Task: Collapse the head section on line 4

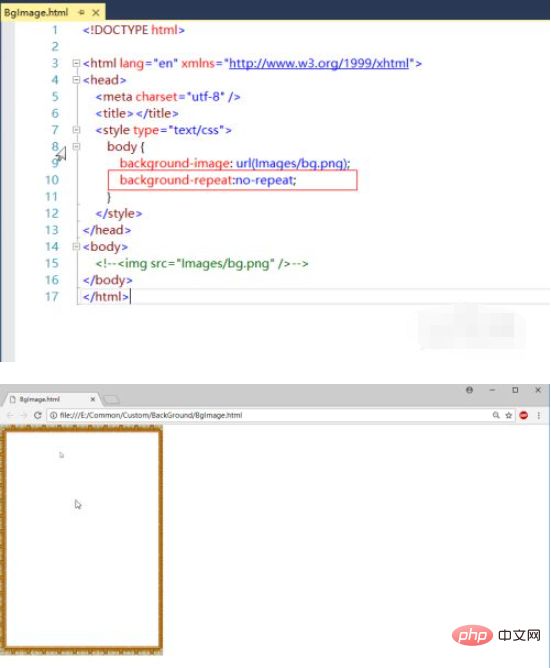Action: tap(76, 80)
